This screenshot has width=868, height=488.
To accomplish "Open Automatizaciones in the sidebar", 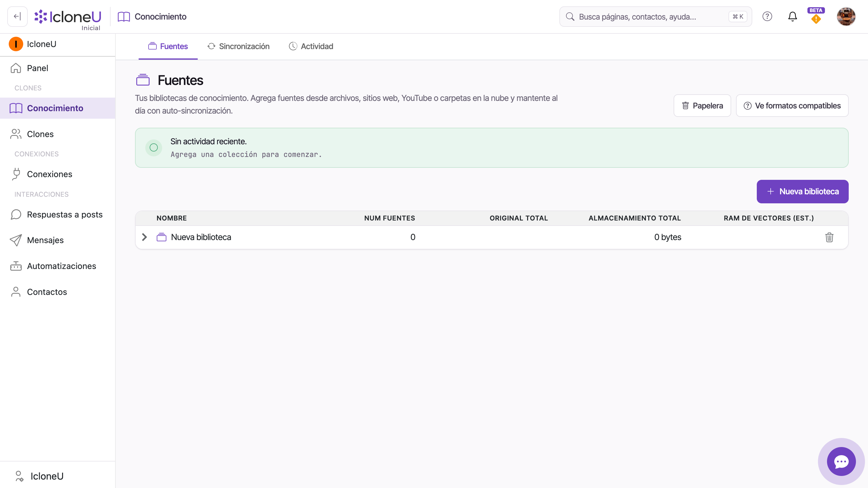I will click(58, 266).
